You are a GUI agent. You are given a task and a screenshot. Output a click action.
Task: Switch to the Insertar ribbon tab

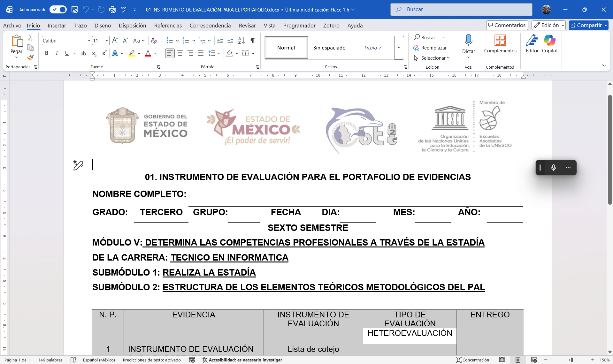coord(57,26)
